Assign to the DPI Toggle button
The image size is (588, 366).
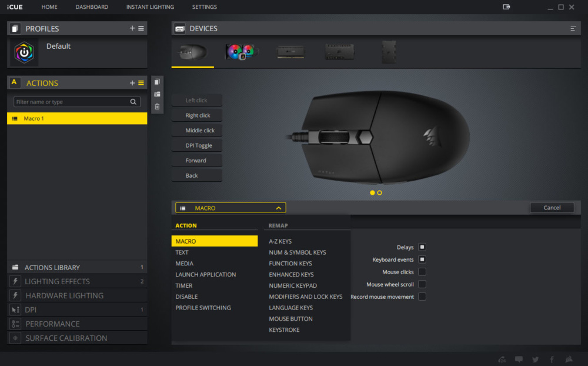197,145
